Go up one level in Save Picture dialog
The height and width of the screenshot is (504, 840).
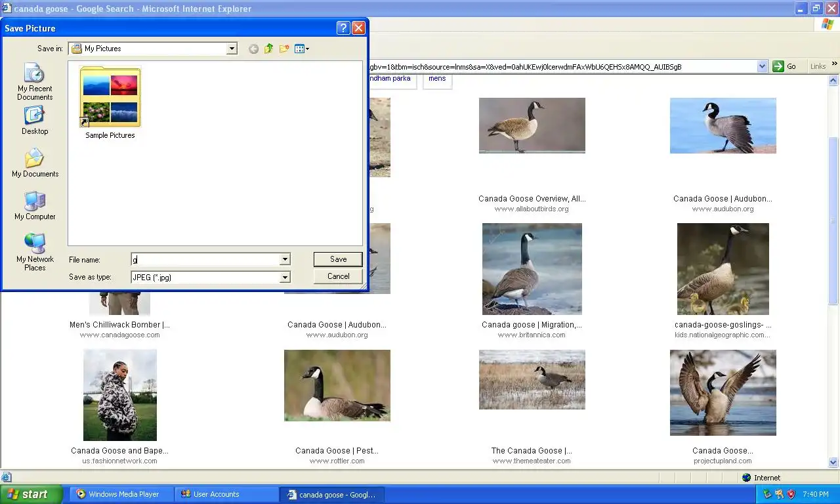(269, 49)
